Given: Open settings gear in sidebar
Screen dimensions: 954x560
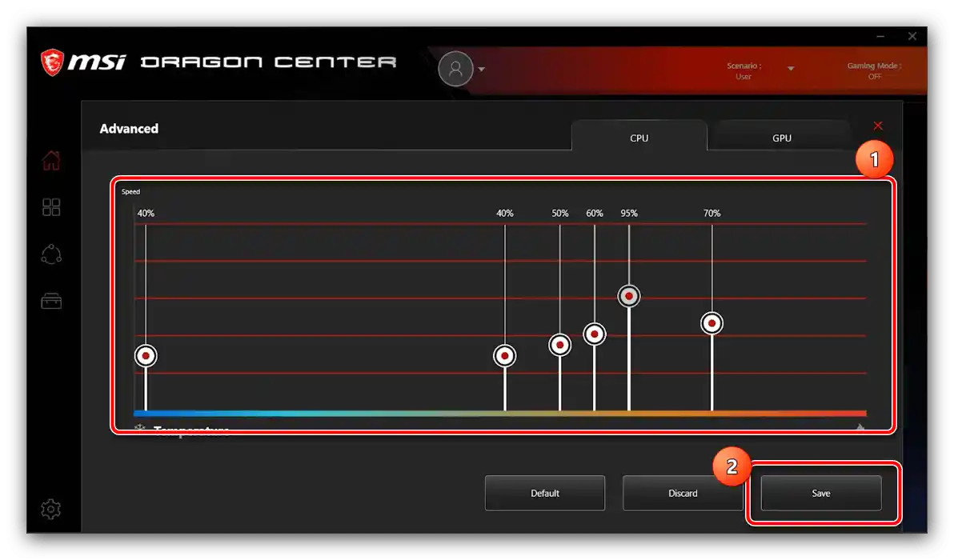Looking at the screenshot, I should 51,509.
